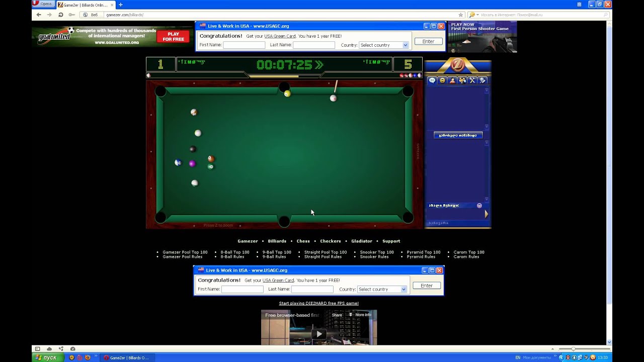Click the blue striped ball on the left

tap(178, 162)
